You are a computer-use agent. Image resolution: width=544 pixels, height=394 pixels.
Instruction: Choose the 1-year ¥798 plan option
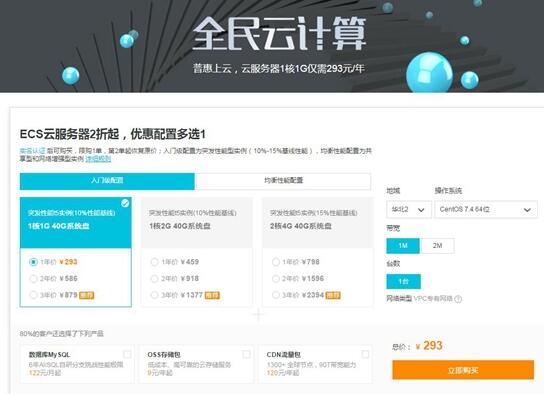(275, 262)
